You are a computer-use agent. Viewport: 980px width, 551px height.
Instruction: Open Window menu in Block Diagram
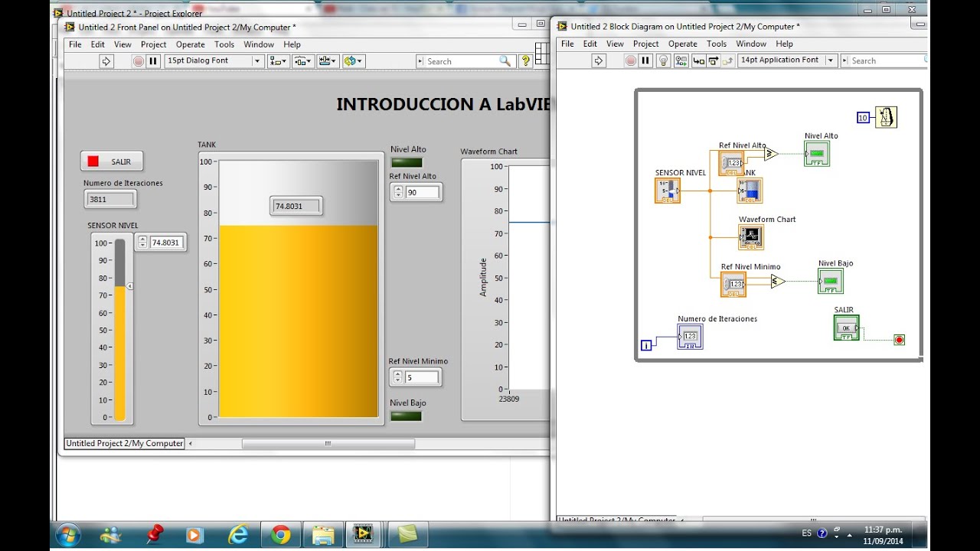pyautogui.click(x=751, y=44)
